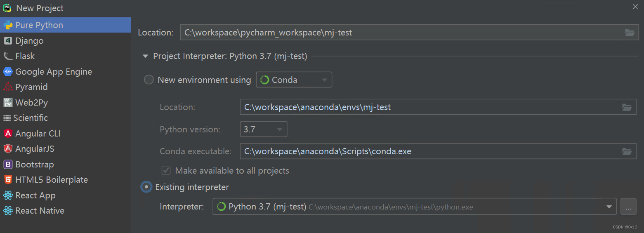The image size is (644, 233).
Task: Click the Flask project type icon
Action: pos(8,56)
